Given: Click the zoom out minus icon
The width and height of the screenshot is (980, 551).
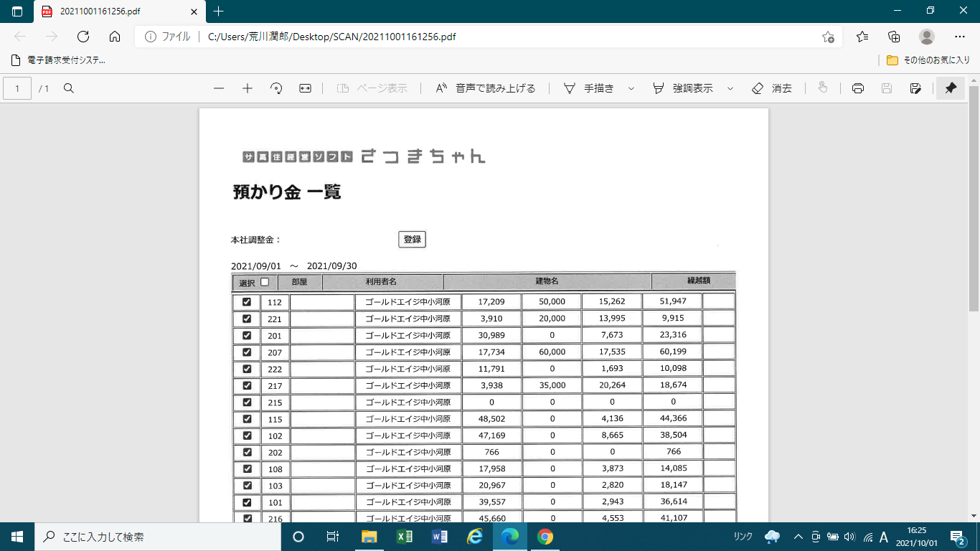Looking at the screenshot, I should point(219,88).
